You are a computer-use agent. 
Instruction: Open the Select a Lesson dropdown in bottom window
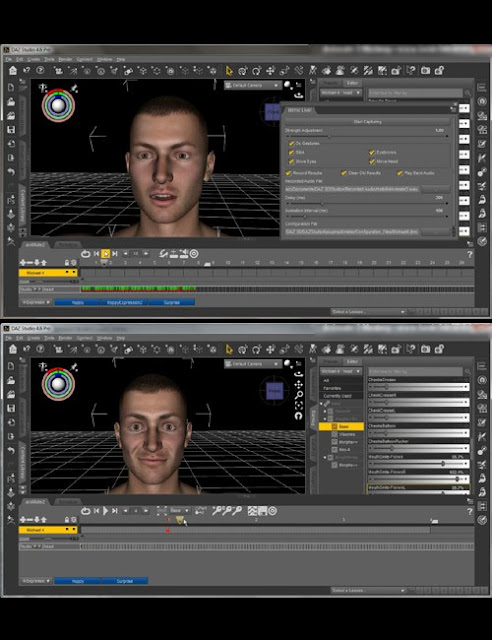point(368,591)
